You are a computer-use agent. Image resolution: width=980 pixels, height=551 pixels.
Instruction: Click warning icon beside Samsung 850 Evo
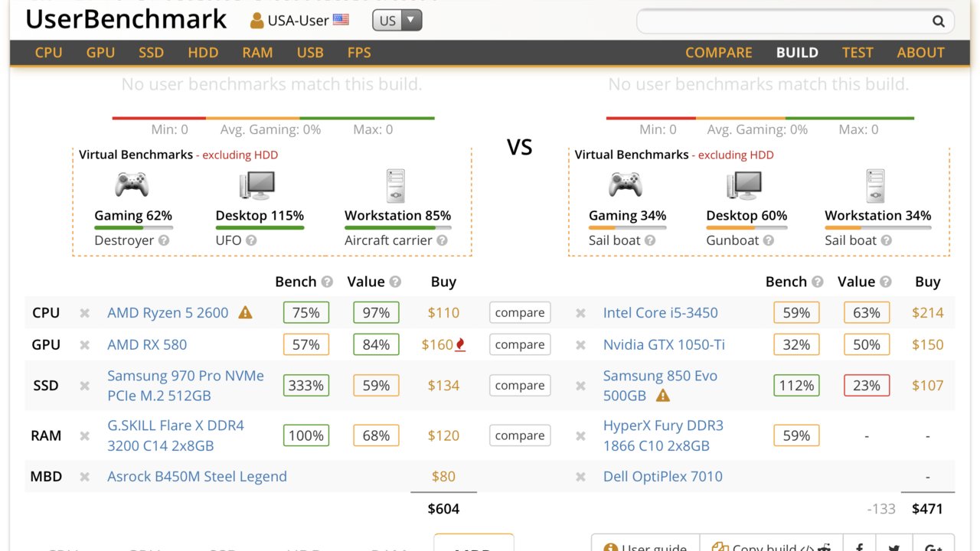(663, 396)
